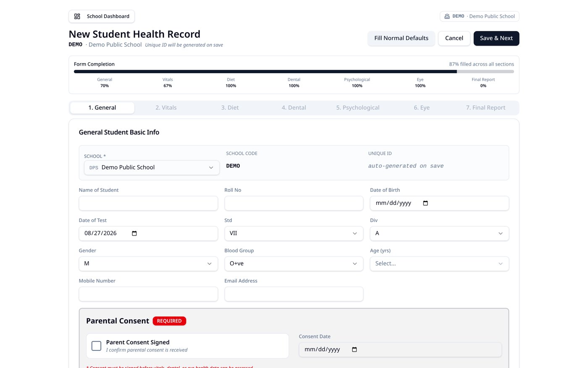Click the School Code value DEMO
The image size is (588, 368).
233,166
